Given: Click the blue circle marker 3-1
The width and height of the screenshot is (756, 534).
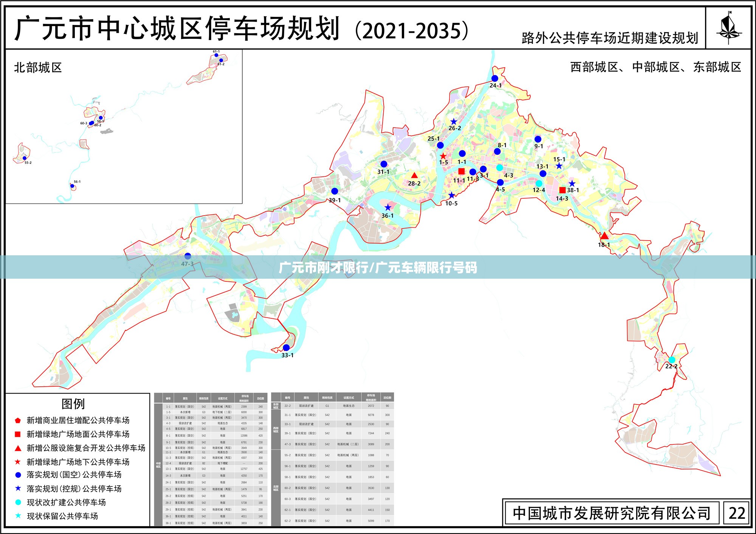Looking at the screenshot, I should pos(483,169).
